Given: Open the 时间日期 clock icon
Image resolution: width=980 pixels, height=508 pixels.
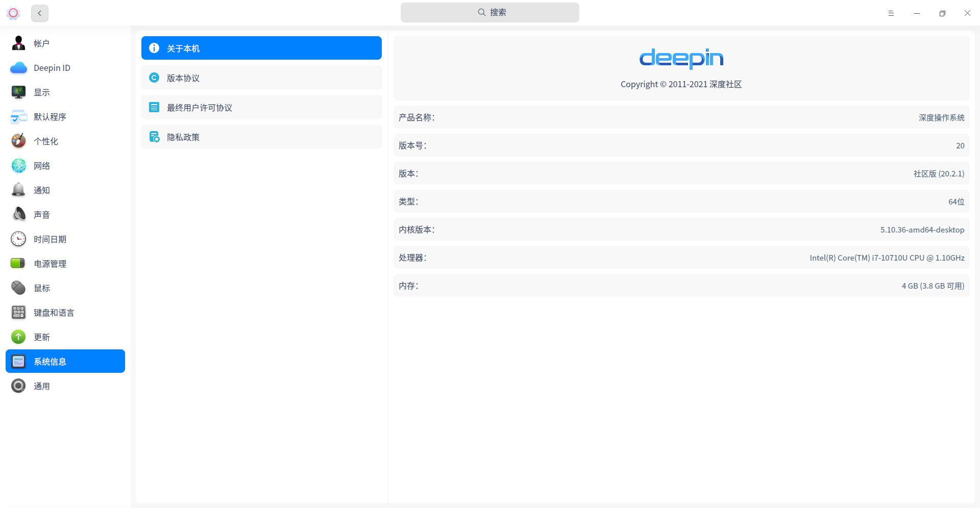Looking at the screenshot, I should point(18,239).
